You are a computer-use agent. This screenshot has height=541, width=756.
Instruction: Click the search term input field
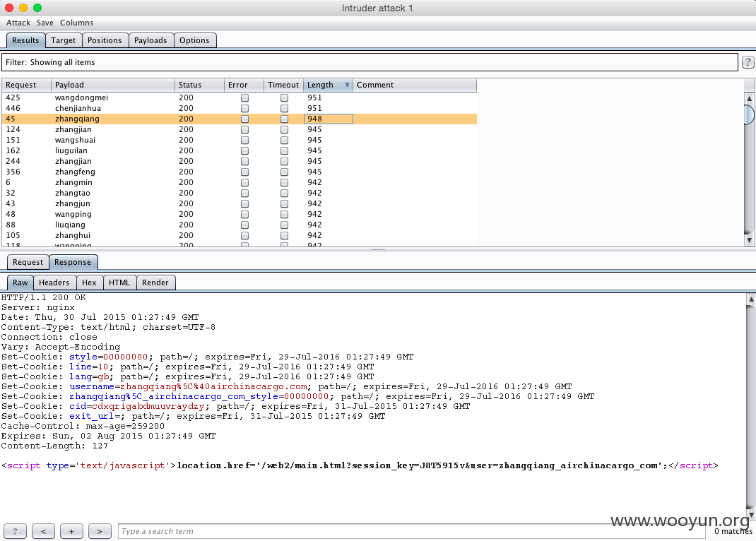click(412, 531)
